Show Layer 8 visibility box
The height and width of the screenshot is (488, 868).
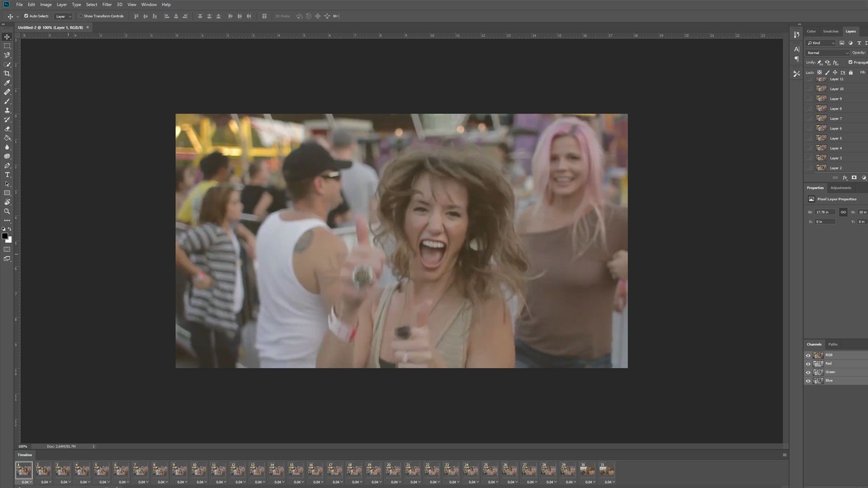point(809,108)
